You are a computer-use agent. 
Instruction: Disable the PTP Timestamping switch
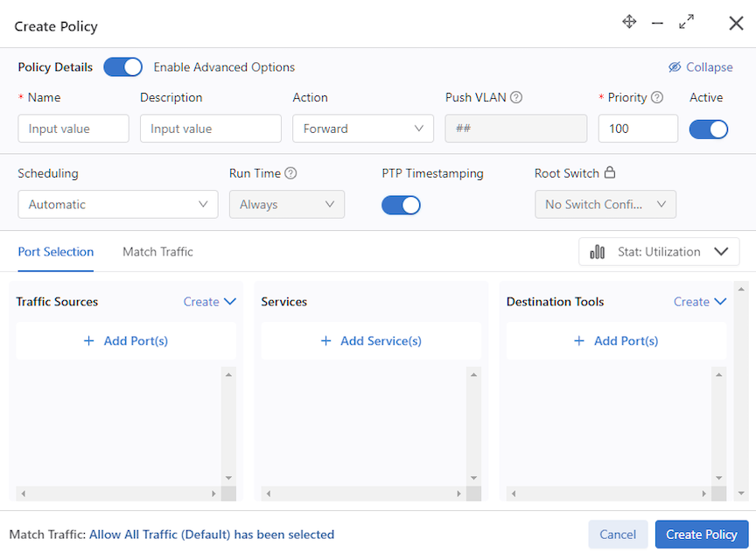(401, 205)
